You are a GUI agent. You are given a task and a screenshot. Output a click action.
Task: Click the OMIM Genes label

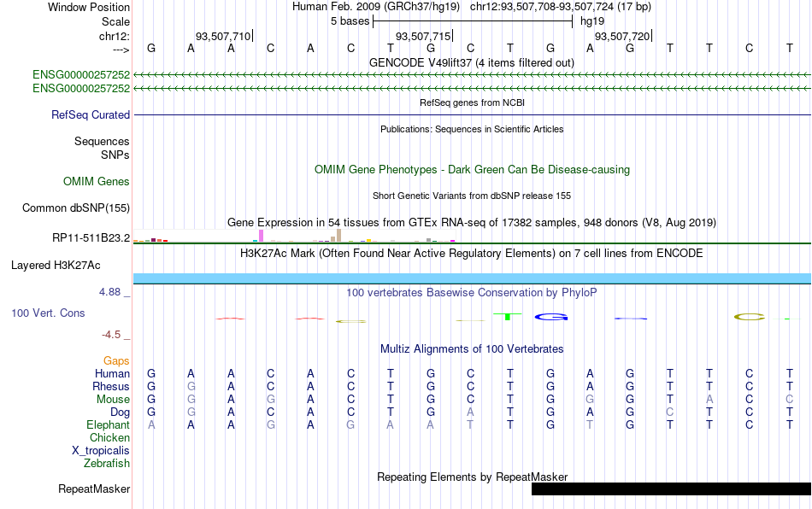click(x=96, y=182)
